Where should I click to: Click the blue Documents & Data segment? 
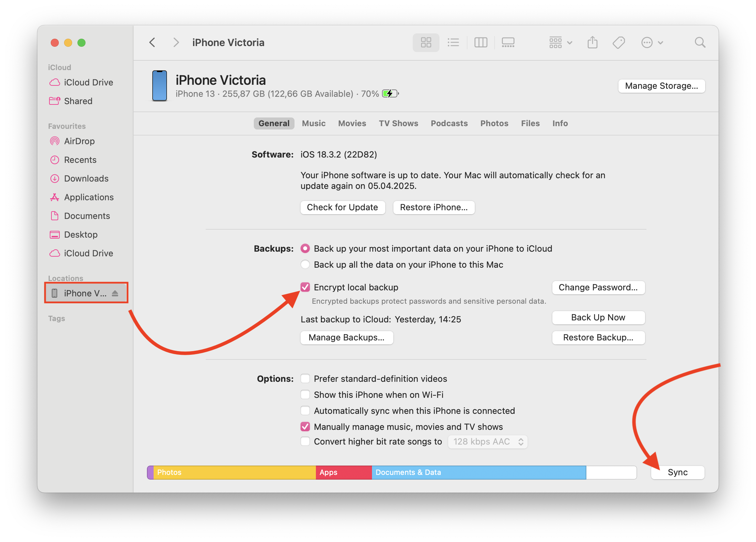[x=479, y=472]
